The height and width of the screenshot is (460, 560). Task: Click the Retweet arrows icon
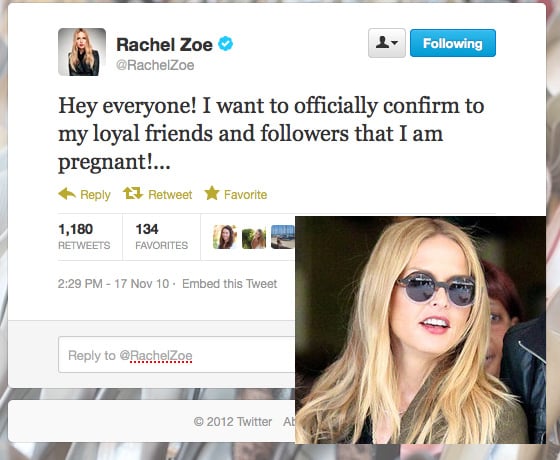coord(133,194)
